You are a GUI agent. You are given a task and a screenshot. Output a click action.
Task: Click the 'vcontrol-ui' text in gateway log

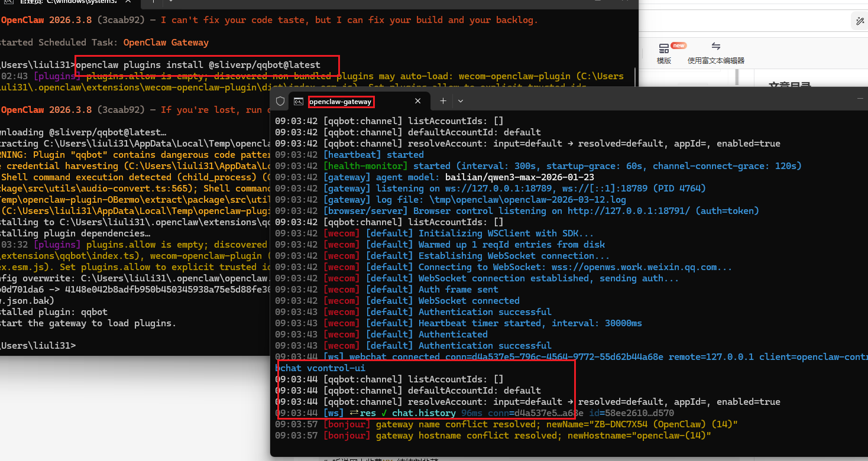[336, 368]
